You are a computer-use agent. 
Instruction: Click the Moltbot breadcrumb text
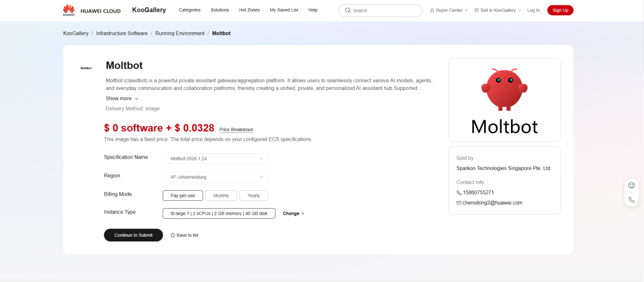pos(221,33)
